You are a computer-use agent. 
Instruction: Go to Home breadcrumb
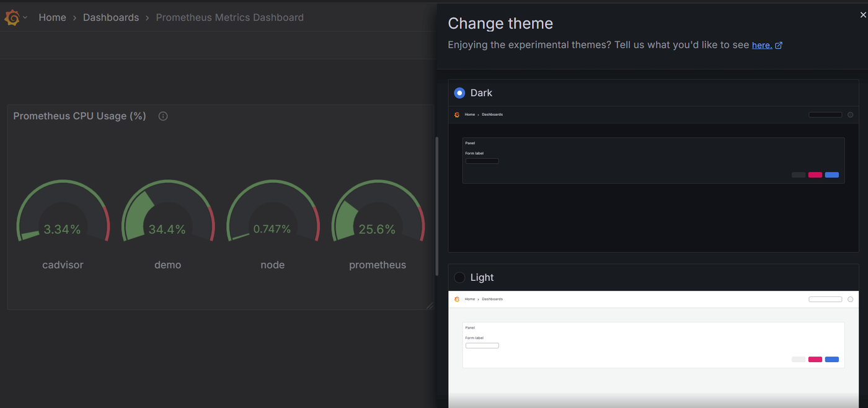52,17
